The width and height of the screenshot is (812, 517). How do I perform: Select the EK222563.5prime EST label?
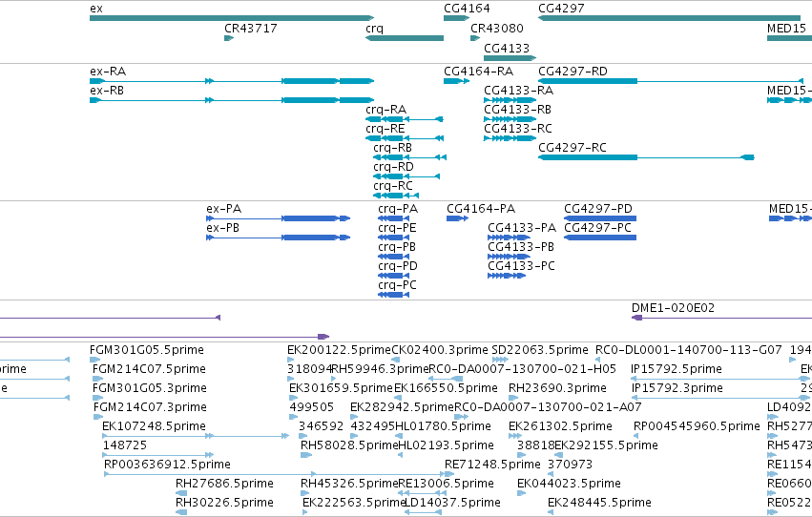point(354,503)
